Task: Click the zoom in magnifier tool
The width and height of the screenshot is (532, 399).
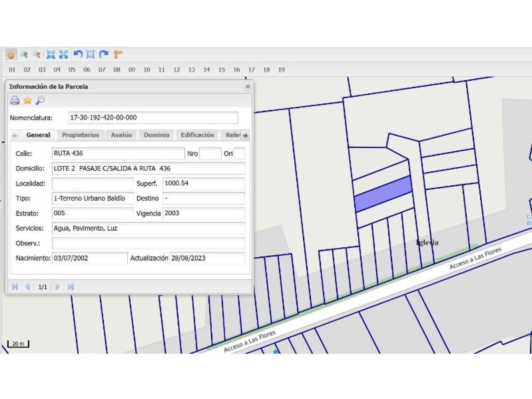Action: [24, 54]
